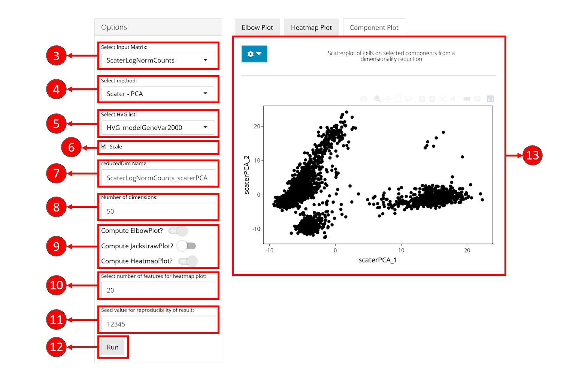Expand the Select HVG list dropdown
Screen dimensions: 588x374
[x=158, y=128]
